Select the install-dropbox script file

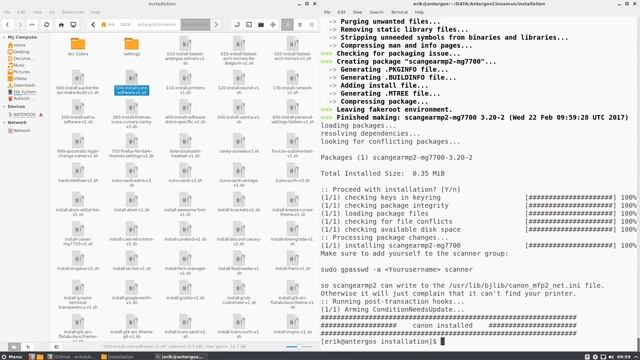[78, 261]
